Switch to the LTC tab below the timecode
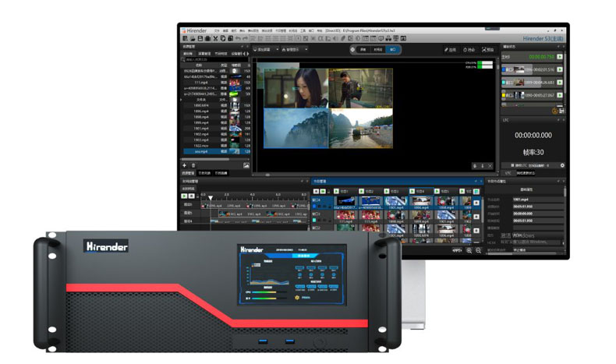This screenshot has width=616, height=364. point(508,173)
